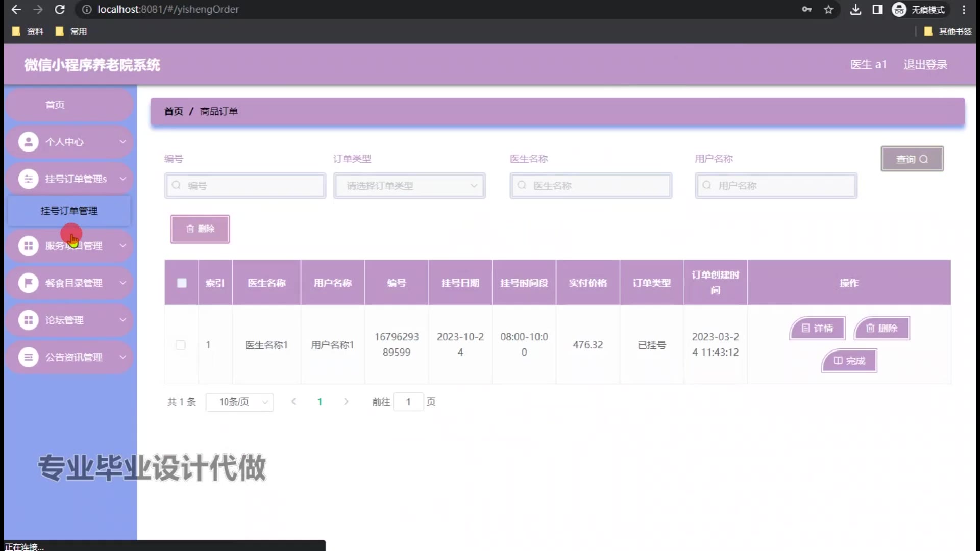Click the 公告资讯管理 sidebar icon

tap(28, 357)
